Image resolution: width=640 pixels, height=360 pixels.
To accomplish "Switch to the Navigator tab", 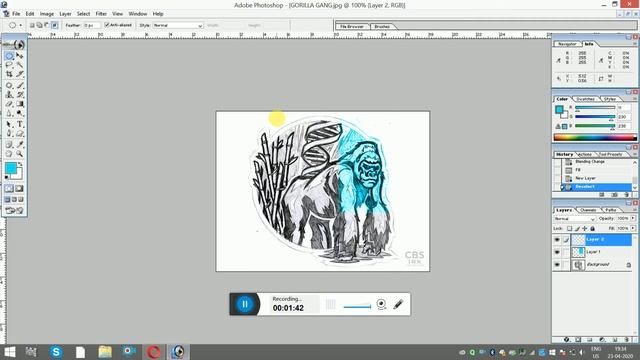I will (x=567, y=44).
